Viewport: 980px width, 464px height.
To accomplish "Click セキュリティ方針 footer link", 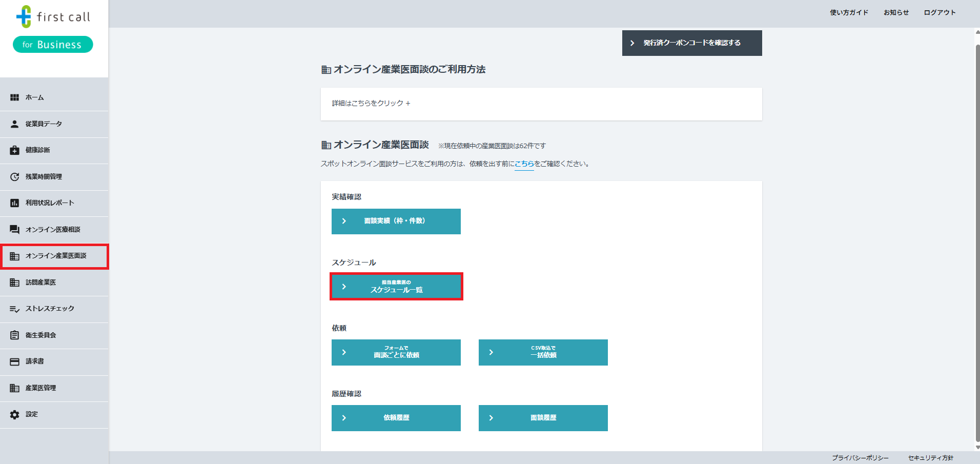I will (x=931, y=458).
